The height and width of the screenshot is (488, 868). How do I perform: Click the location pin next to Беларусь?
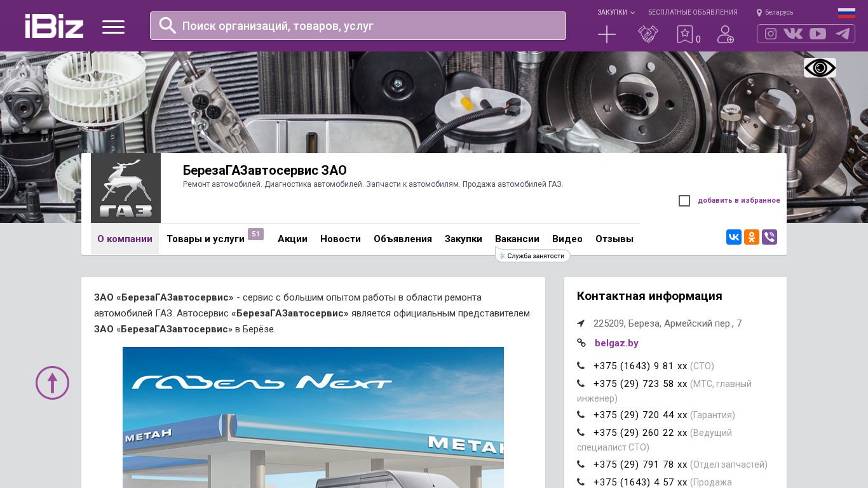tap(759, 13)
